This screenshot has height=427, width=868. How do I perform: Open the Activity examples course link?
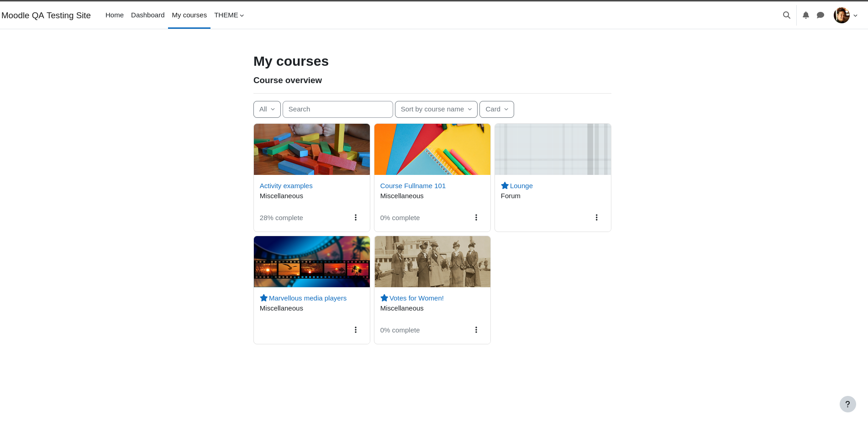pyautogui.click(x=286, y=186)
